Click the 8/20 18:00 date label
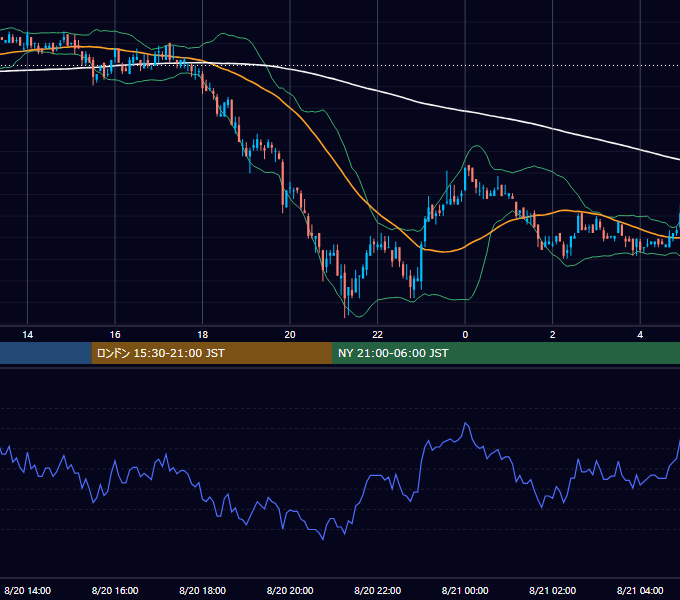Viewport: 680px width, 600px height. point(203,590)
